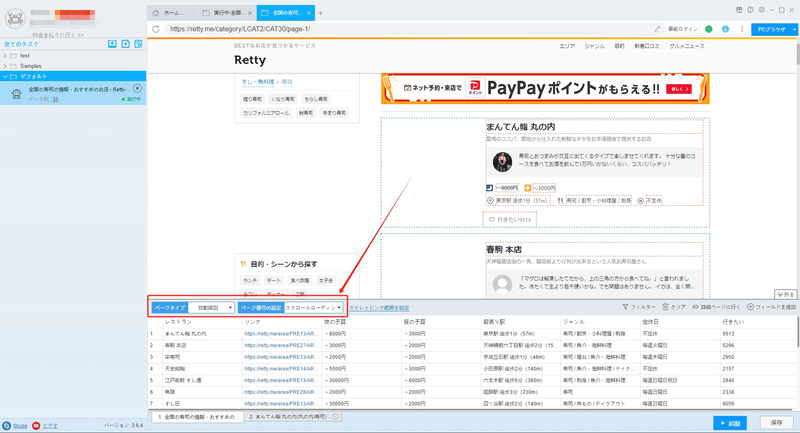Viewport: 800px width, 433px height.
Task: Click the pencil edit icon in the URL bar
Action: 657,29
